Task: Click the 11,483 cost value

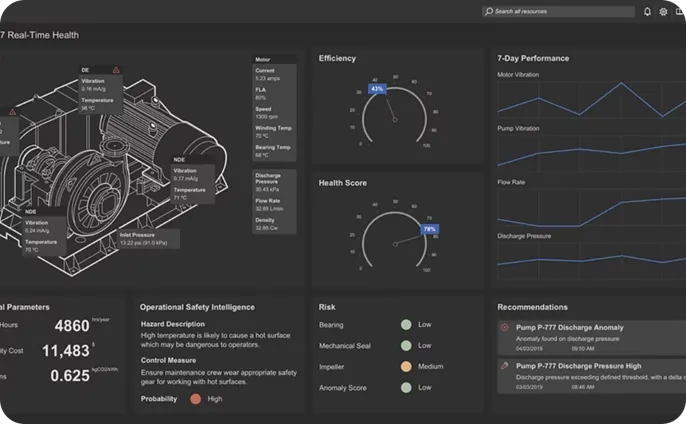Action: point(66,351)
